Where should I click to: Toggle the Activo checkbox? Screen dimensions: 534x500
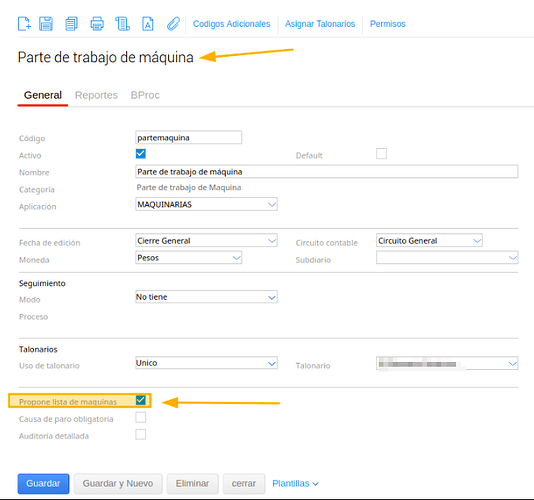(x=141, y=154)
